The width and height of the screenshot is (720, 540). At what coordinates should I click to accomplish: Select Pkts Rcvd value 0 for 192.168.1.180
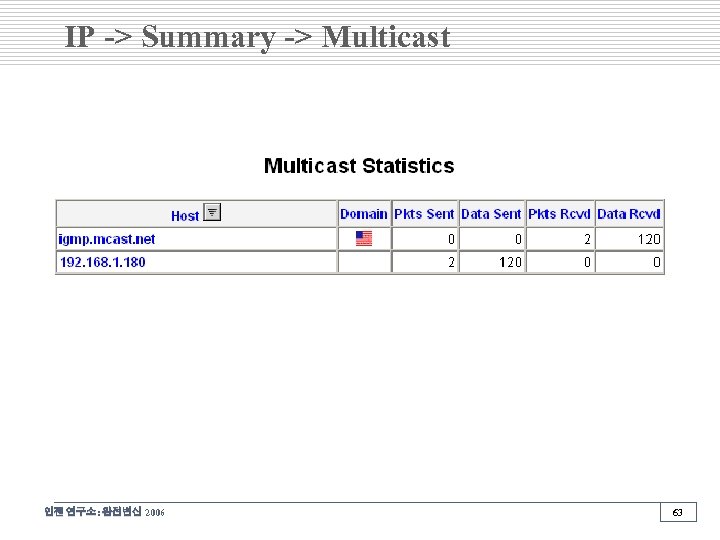point(587,262)
